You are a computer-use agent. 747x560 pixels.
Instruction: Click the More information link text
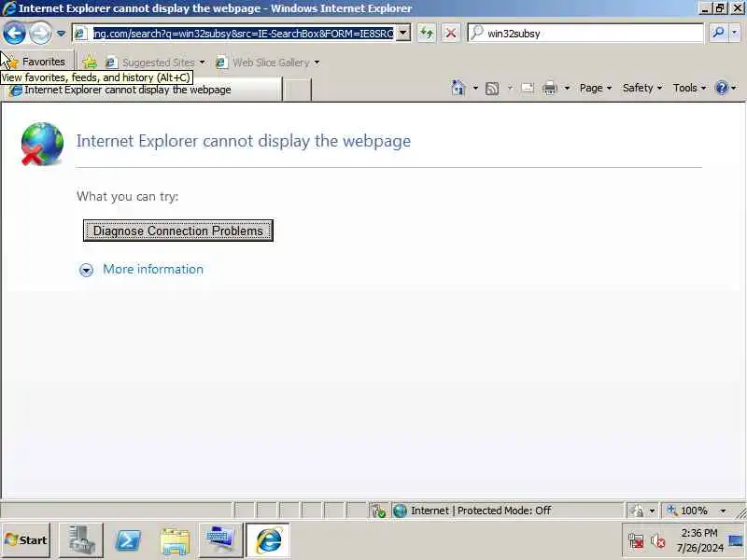coord(153,269)
